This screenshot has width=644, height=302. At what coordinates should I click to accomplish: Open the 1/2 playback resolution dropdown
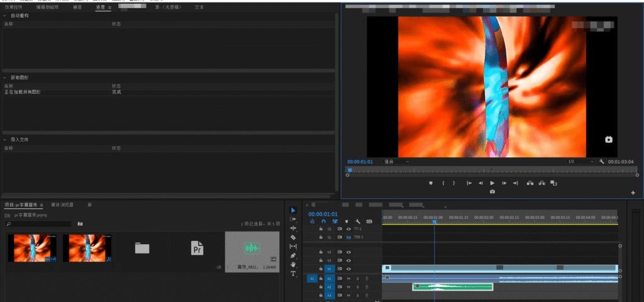580,162
